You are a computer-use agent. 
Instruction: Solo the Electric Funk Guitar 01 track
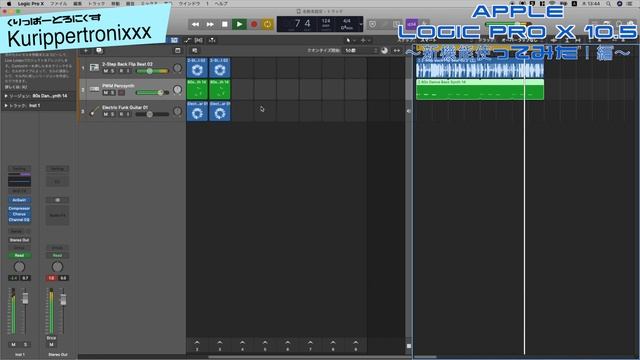pos(113,115)
